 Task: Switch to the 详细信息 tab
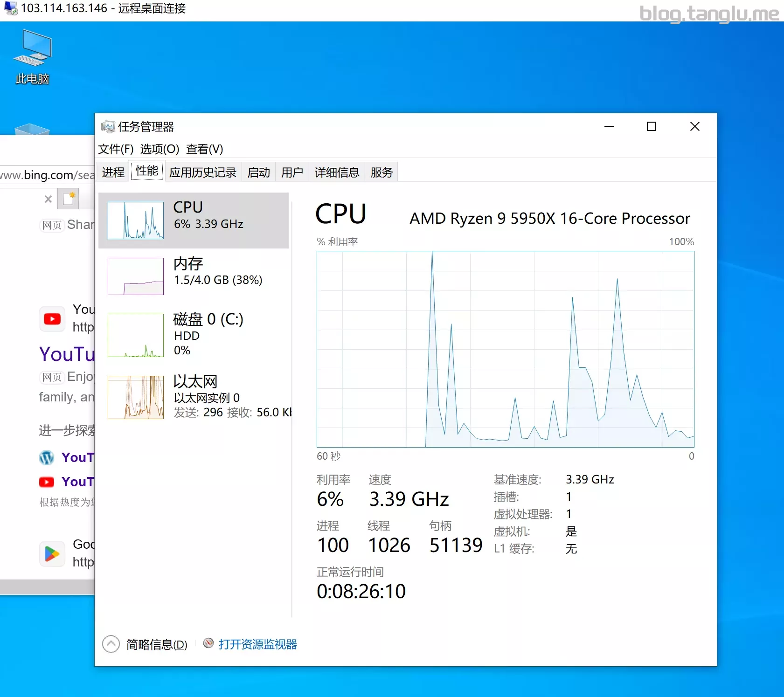tap(337, 173)
